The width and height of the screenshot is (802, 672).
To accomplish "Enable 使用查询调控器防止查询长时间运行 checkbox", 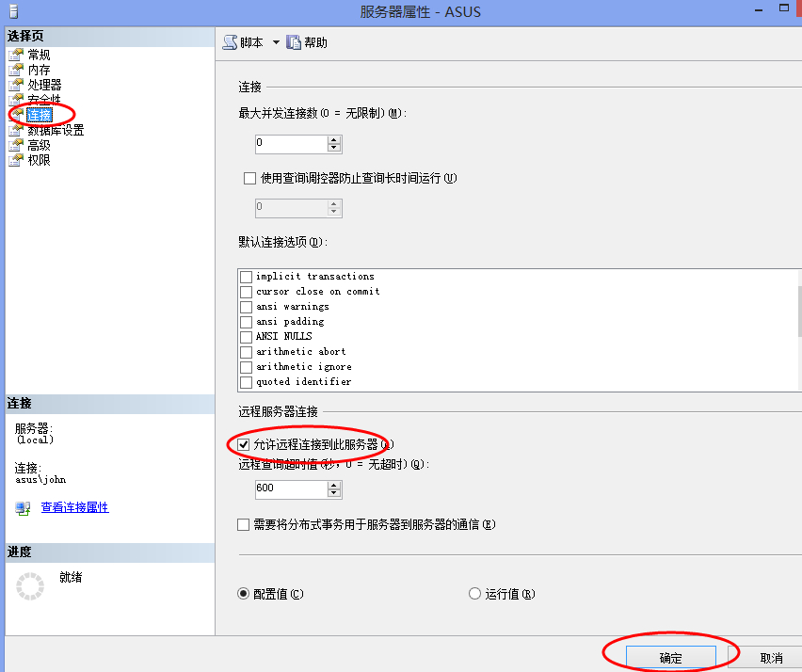I will point(250,178).
